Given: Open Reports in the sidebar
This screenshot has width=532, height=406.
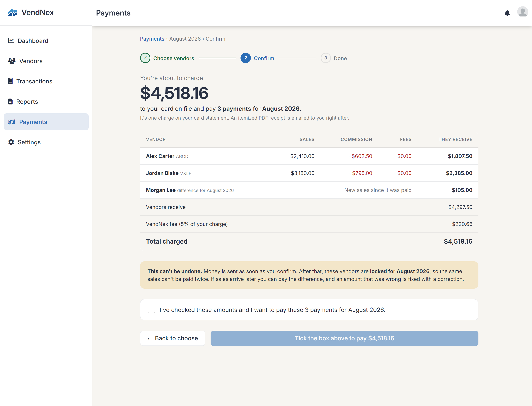Looking at the screenshot, I should pyautogui.click(x=46, y=101).
